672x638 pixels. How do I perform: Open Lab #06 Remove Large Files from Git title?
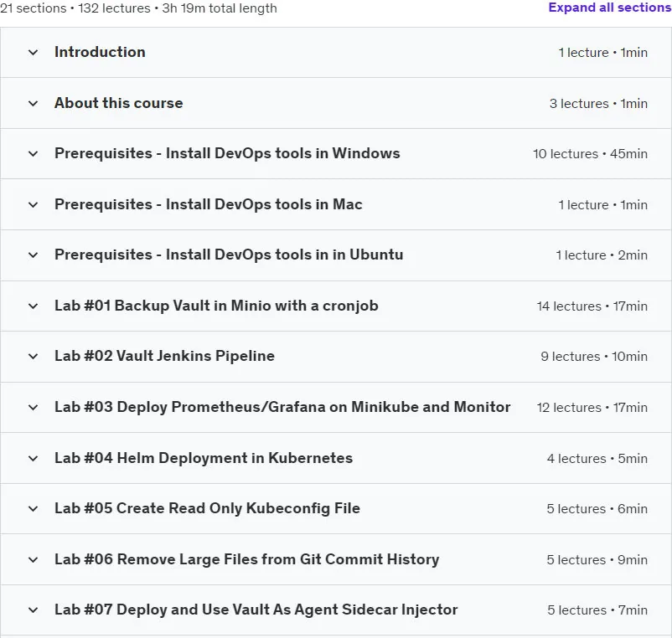[247, 559]
